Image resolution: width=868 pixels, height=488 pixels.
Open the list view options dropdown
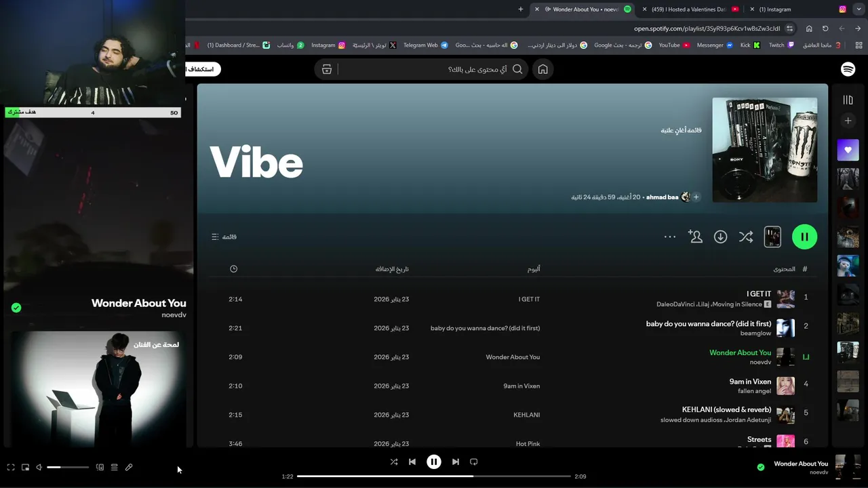point(224,237)
